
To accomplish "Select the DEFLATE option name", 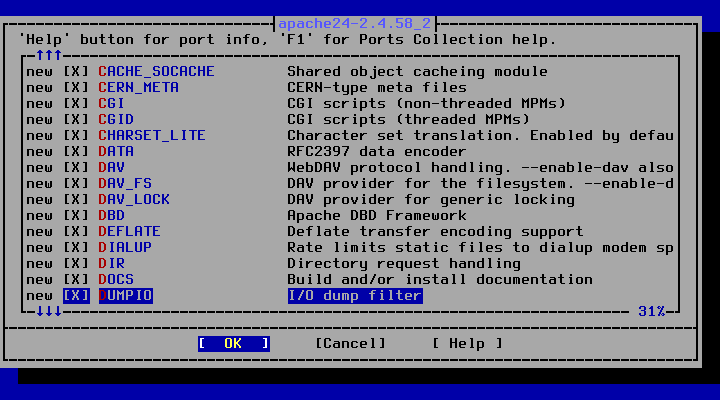I will coord(129,231).
